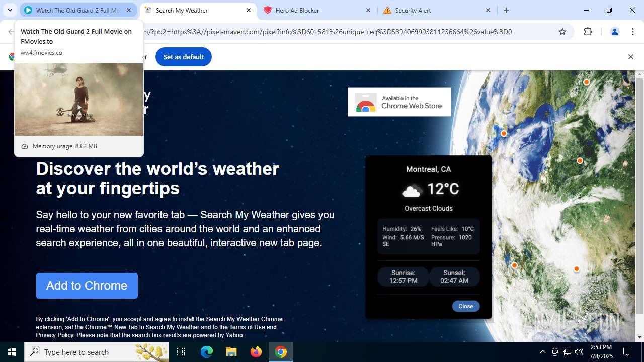Click the page scrollbar up arrow
Screen dimensions: 644x362
tap(639, 74)
